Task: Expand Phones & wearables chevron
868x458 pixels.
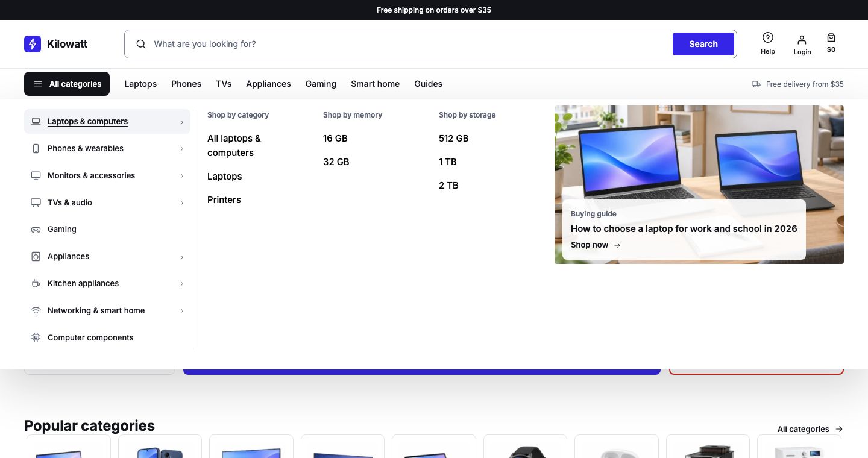Action: (x=181, y=149)
